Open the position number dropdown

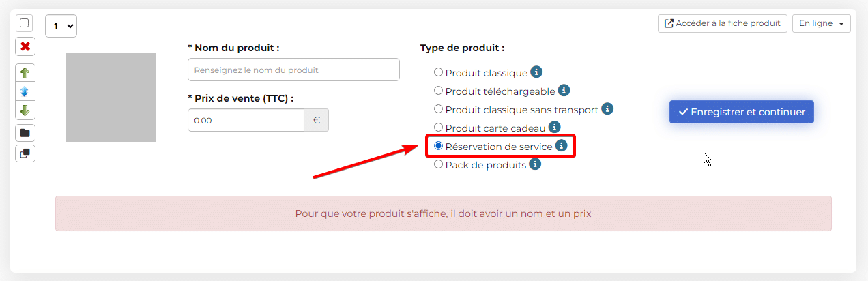tap(61, 26)
